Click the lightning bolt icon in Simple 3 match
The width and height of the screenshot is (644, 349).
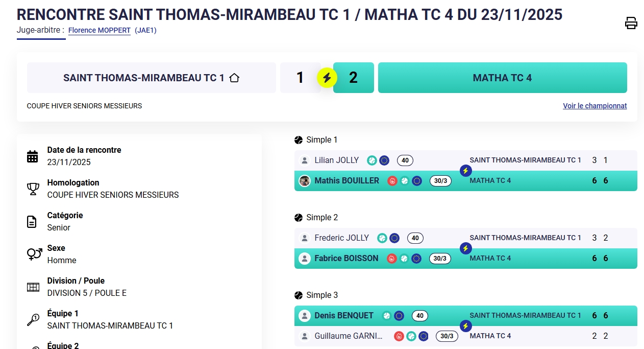[x=465, y=326]
